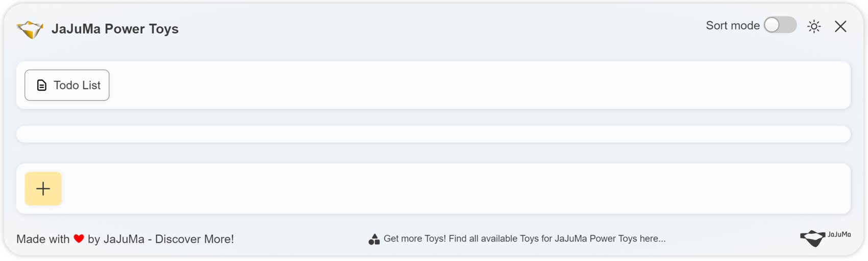Image resolution: width=868 pixels, height=261 pixels.
Task: Click empty space beside Todo List button
Action: point(480,85)
